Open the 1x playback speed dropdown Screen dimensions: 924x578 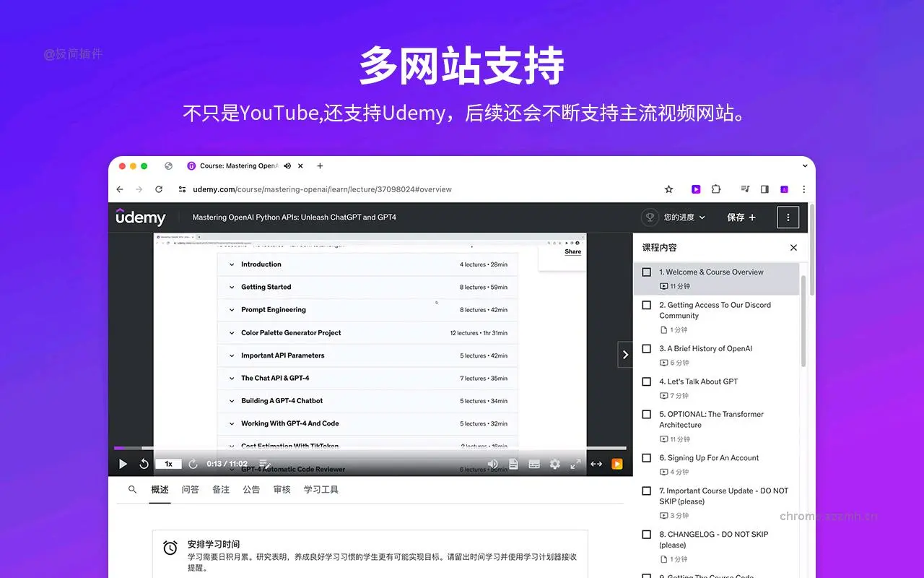(x=167, y=464)
